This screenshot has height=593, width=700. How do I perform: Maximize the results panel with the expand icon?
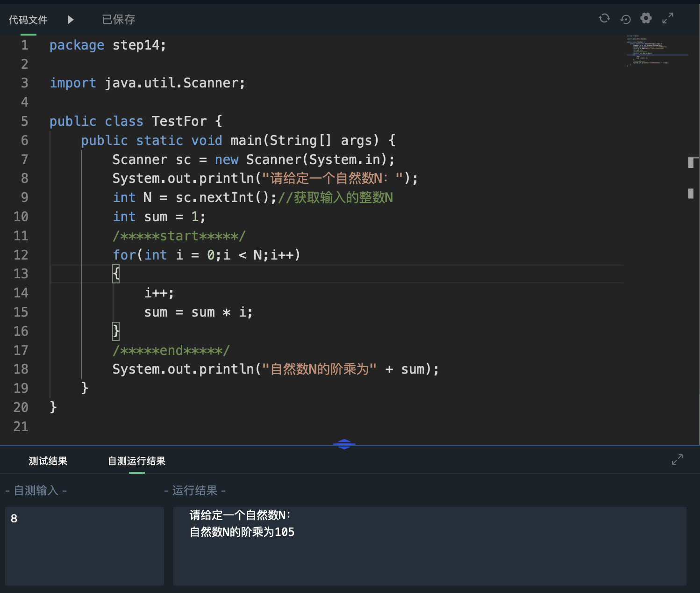(x=677, y=460)
